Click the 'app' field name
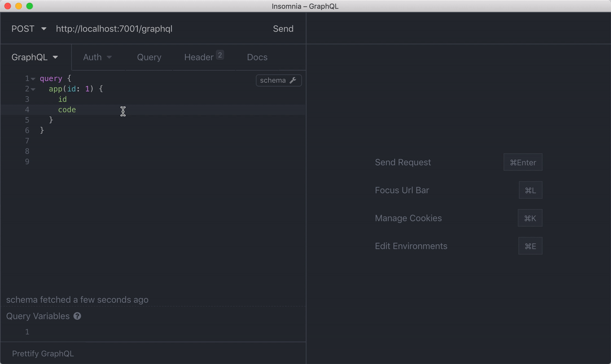The image size is (611, 364). [55, 89]
